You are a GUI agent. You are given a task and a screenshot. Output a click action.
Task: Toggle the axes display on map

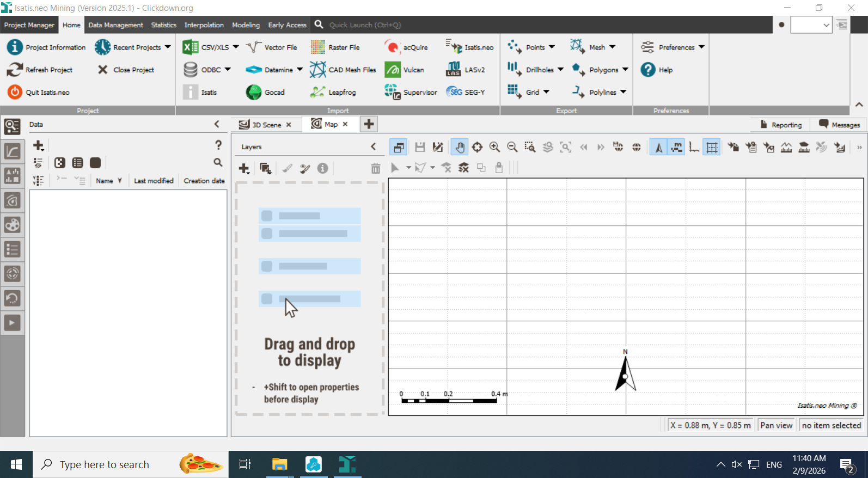point(694,147)
